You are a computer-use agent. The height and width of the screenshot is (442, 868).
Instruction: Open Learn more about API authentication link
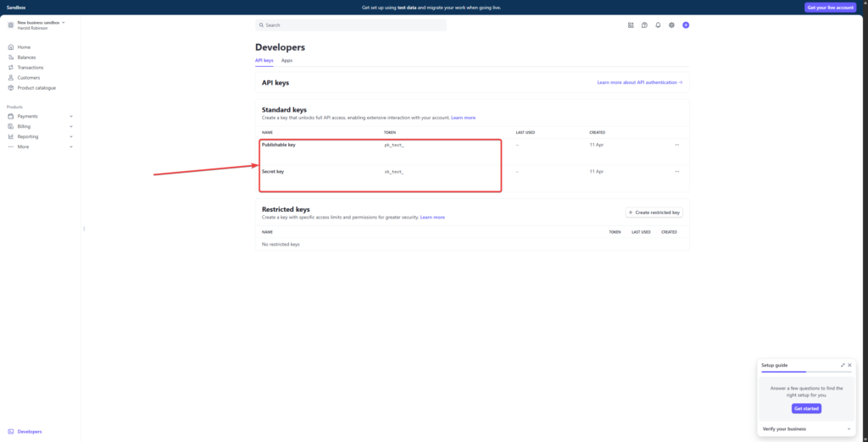pyautogui.click(x=640, y=82)
